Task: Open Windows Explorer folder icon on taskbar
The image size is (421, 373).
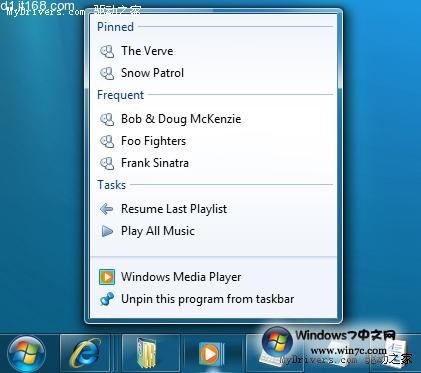Action: (x=147, y=354)
